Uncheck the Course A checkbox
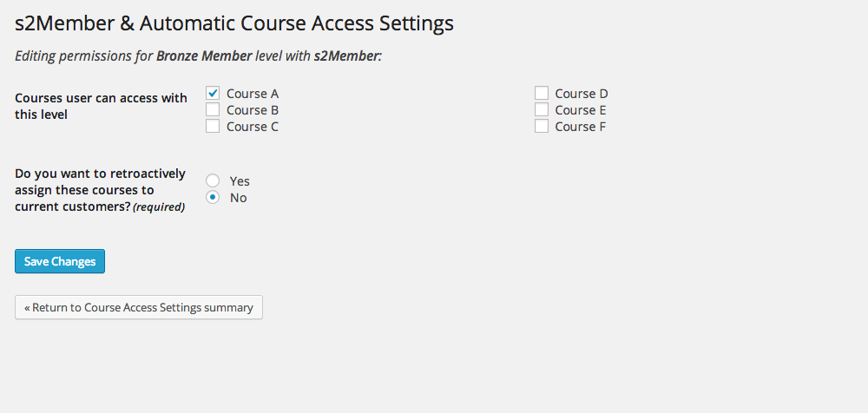Image resolution: width=868 pixels, height=413 pixels. (213, 93)
